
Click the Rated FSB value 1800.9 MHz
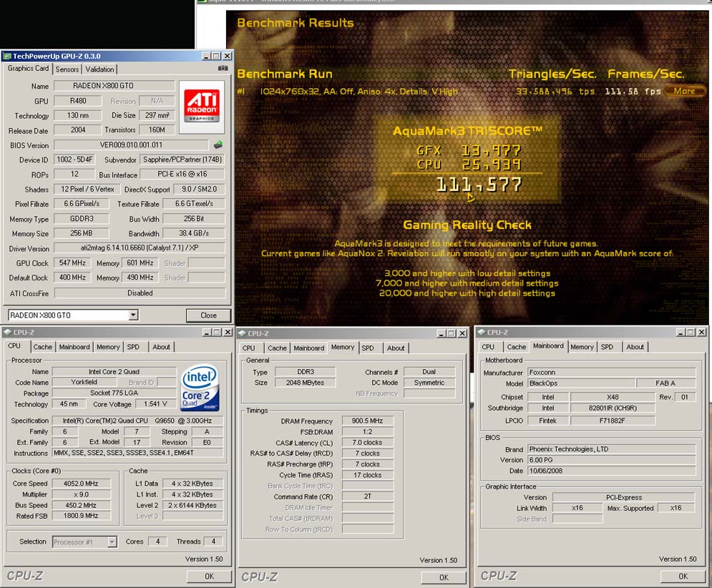[82, 516]
